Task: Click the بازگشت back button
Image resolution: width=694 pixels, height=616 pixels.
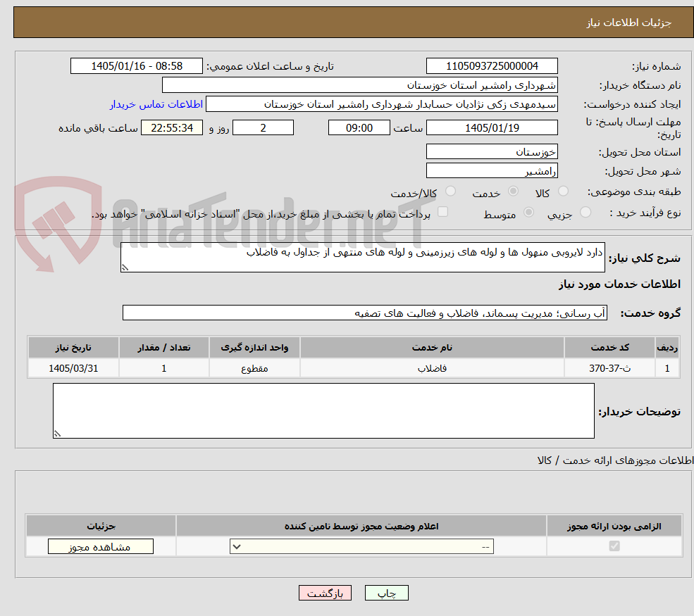Action: click(325, 593)
